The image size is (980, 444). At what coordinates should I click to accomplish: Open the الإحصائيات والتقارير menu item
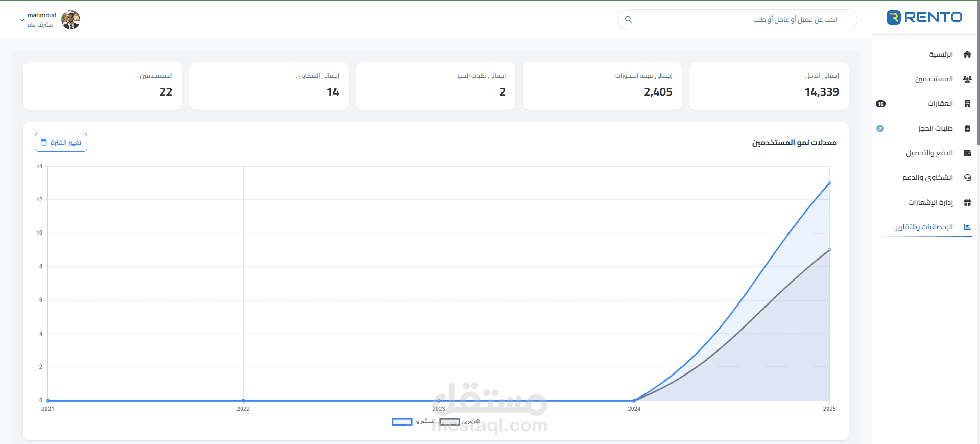pos(924,227)
